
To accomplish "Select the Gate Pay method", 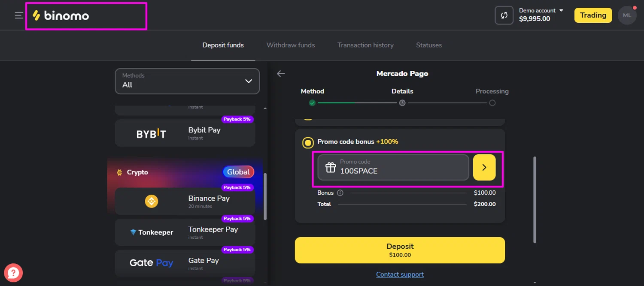I will click(x=185, y=263).
